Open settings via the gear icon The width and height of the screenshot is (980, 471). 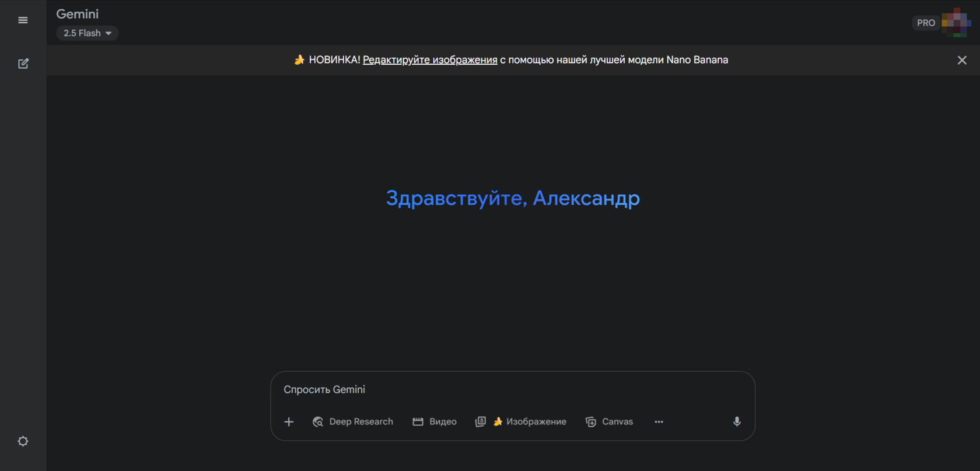pyautogui.click(x=23, y=441)
